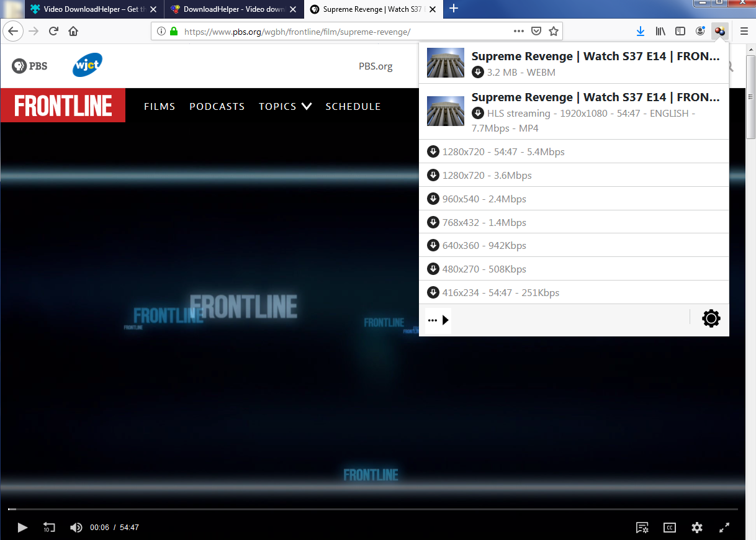This screenshot has height=540, width=756.
Task: Click download icon for HLS streaming 1920x1080
Action: tap(477, 113)
